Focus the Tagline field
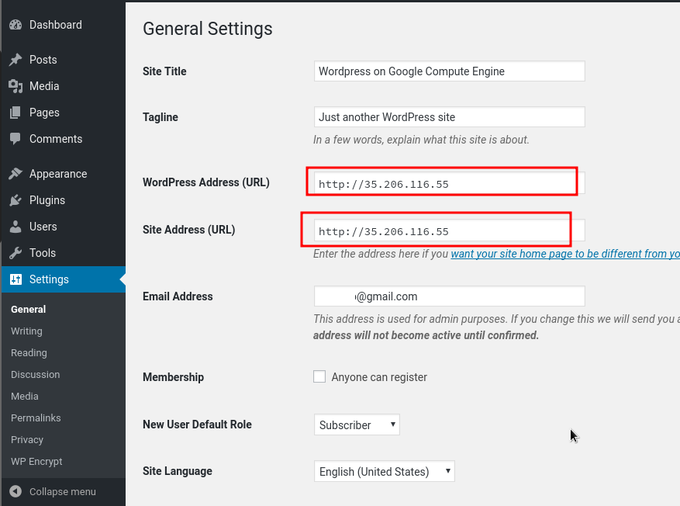680x506 pixels. coord(449,117)
